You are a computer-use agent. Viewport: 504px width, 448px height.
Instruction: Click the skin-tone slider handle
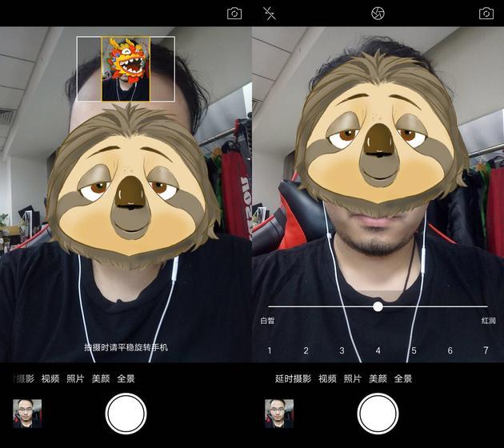378,306
